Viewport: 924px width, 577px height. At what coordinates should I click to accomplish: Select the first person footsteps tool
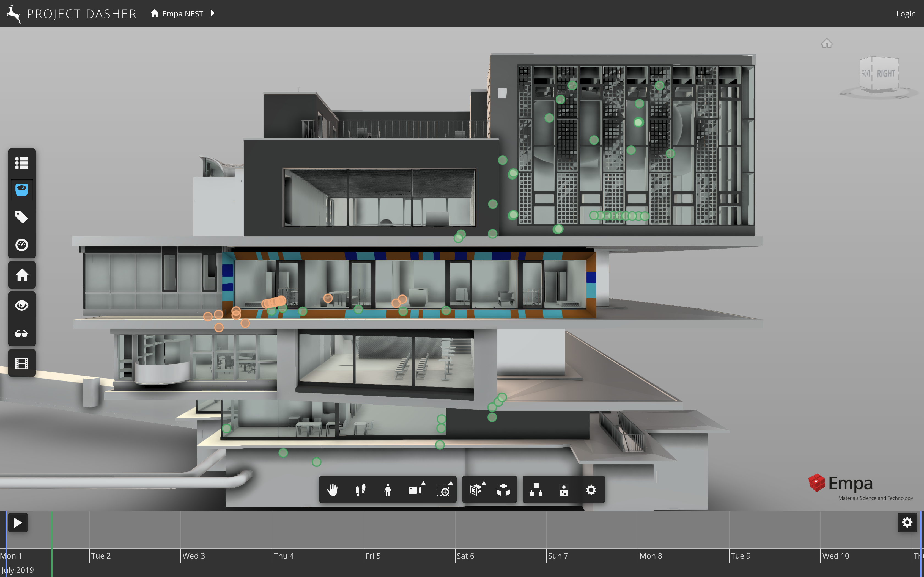(360, 490)
